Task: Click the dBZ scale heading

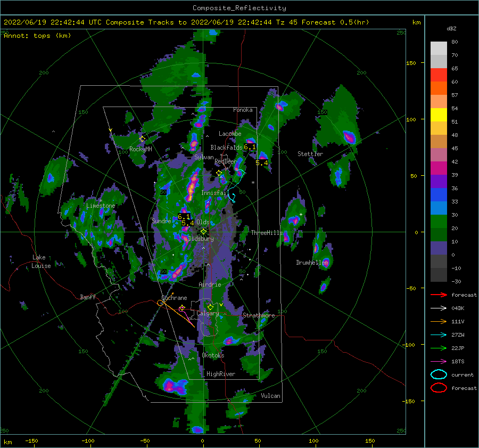Action: pos(451,29)
